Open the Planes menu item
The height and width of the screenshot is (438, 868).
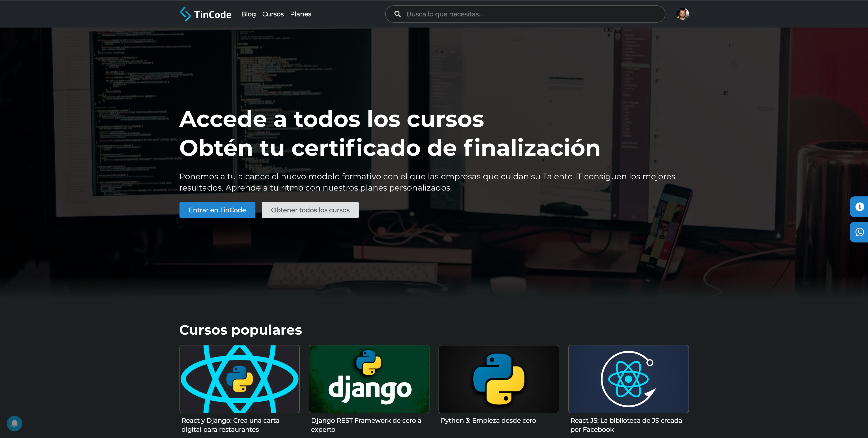click(x=300, y=14)
